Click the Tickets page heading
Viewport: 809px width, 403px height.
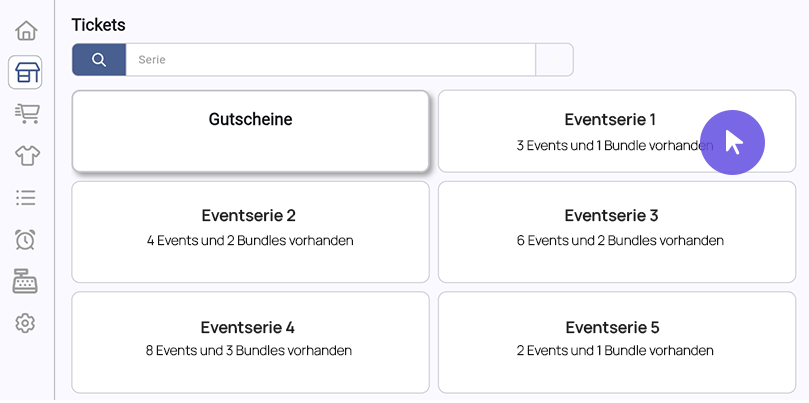(x=99, y=24)
